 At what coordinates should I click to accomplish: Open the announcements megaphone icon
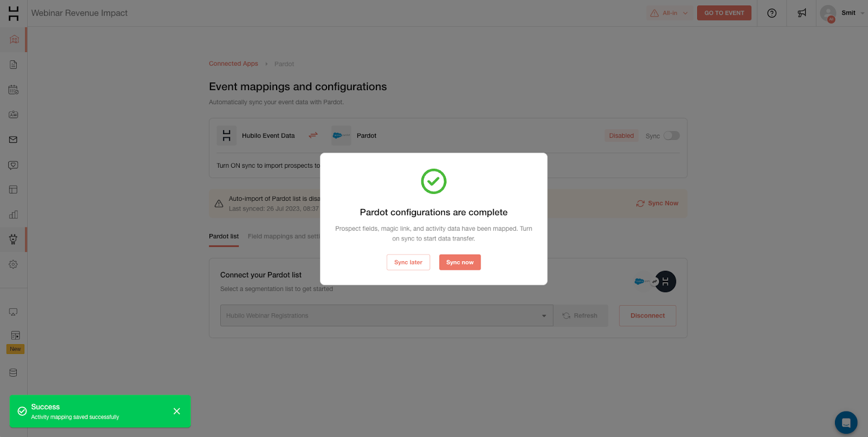802,13
